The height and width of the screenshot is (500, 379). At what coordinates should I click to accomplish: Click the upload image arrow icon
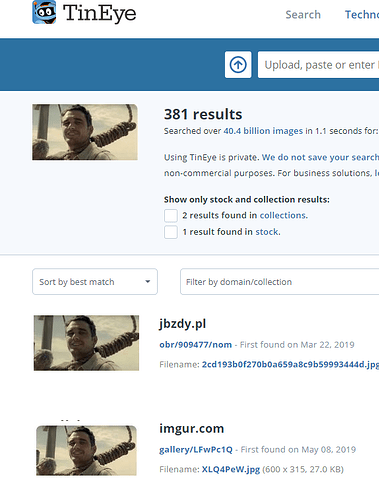click(238, 65)
